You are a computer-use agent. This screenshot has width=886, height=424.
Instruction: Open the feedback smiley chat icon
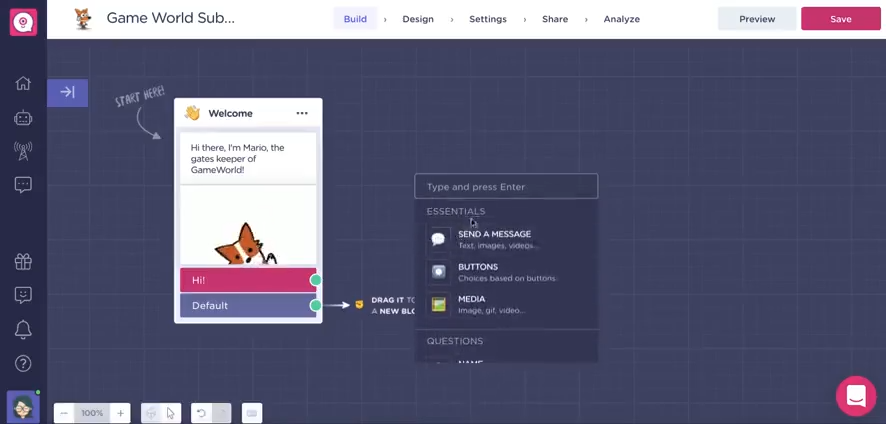click(x=23, y=295)
